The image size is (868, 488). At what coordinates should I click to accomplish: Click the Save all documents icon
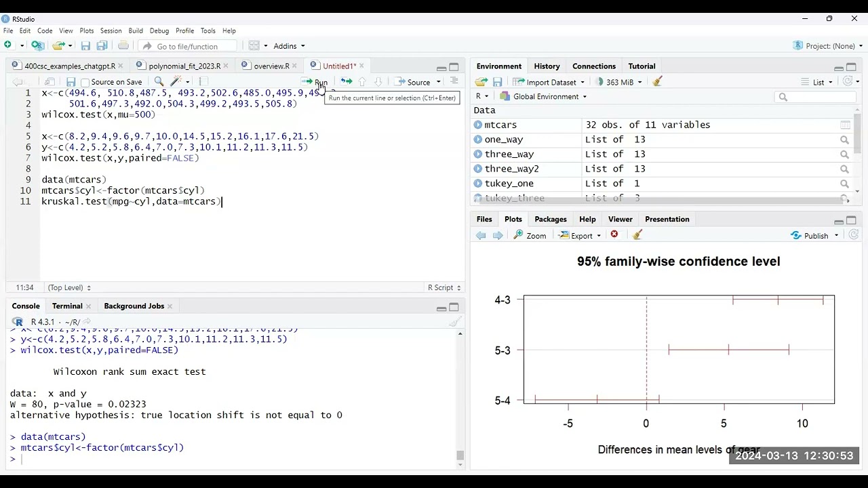(102, 45)
